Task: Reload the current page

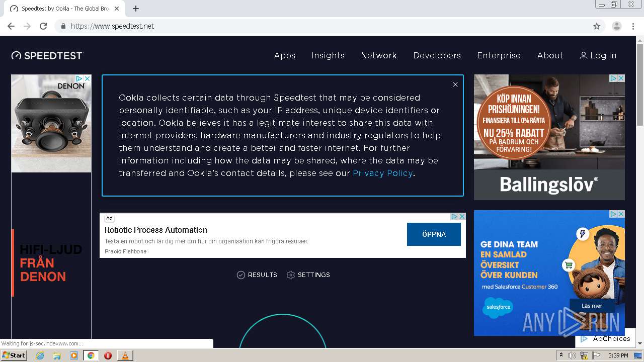Action: [x=43, y=26]
